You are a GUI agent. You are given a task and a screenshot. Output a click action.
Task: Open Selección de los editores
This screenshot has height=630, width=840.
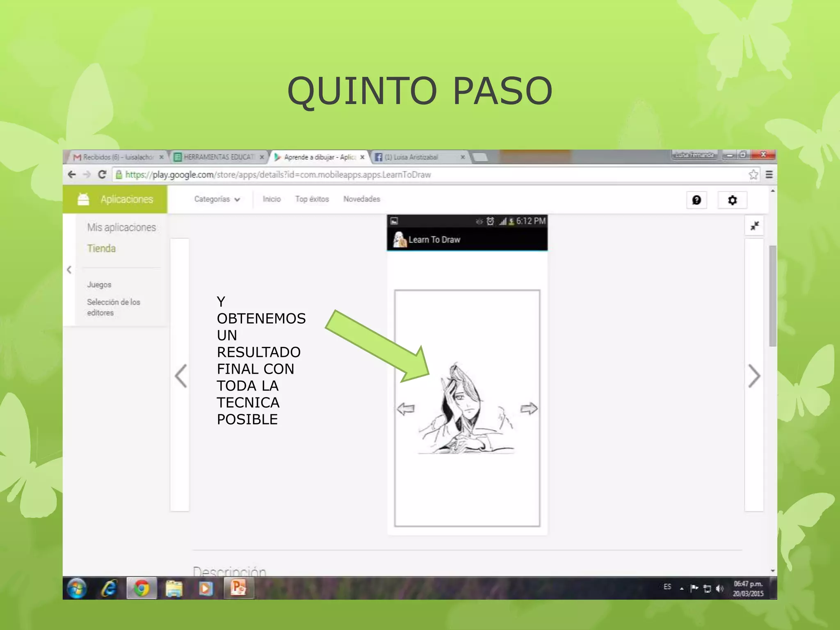click(x=114, y=307)
